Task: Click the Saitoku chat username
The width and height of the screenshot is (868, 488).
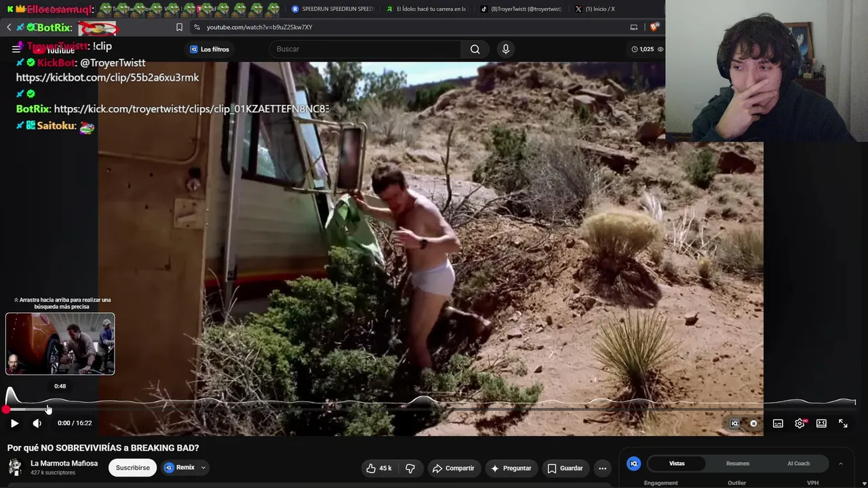Action: tap(56, 126)
